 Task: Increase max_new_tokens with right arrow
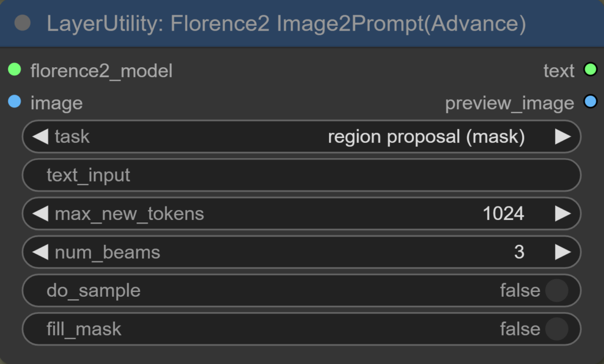point(563,214)
